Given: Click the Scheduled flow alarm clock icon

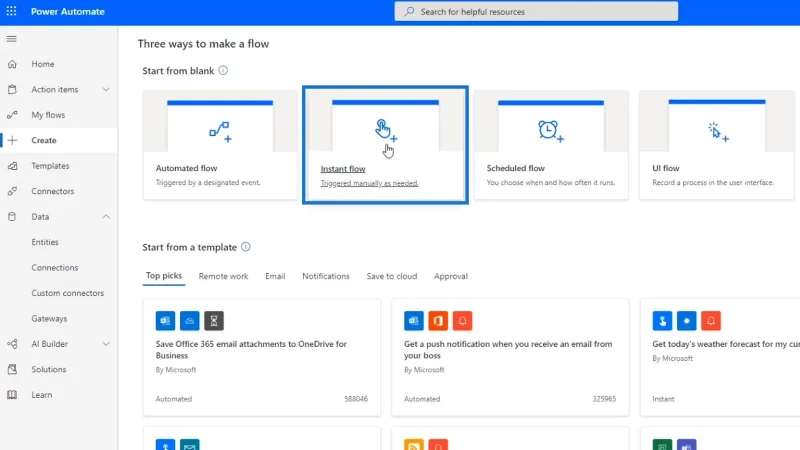Looking at the screenshot, I should (551, 131).
